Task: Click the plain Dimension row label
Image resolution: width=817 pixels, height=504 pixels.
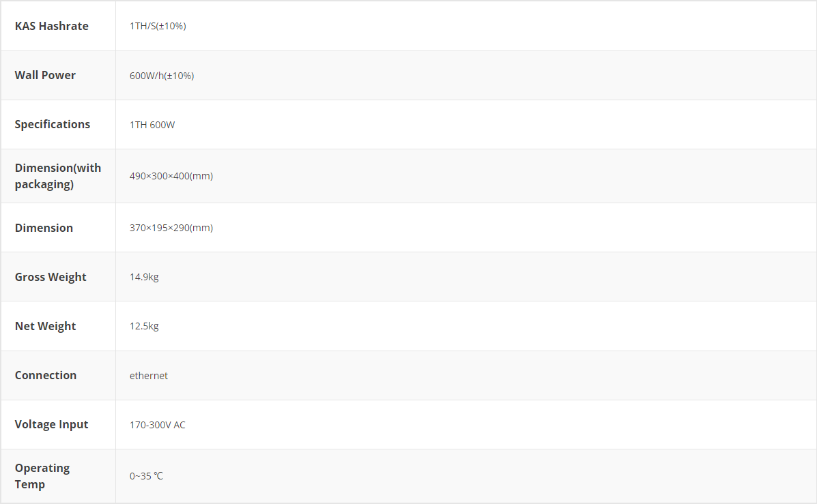Action: [x=44, y=228]
